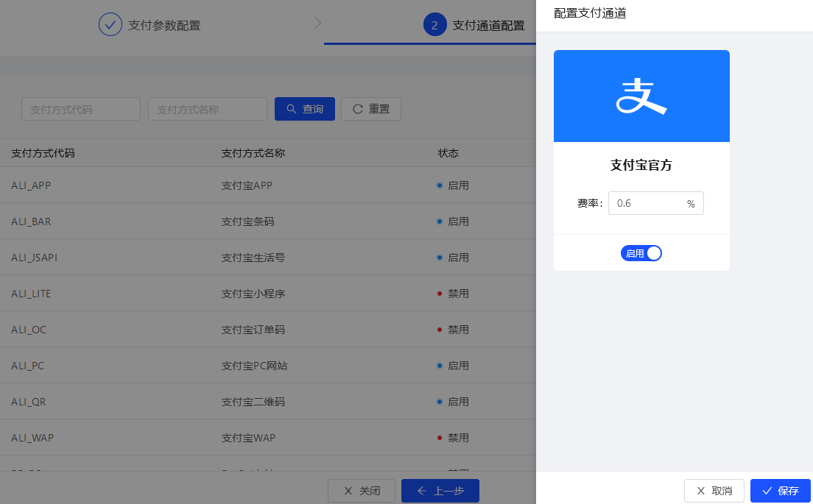Click the Alipay logo on the channel card

pyautogui.click(x=641, y=96)
